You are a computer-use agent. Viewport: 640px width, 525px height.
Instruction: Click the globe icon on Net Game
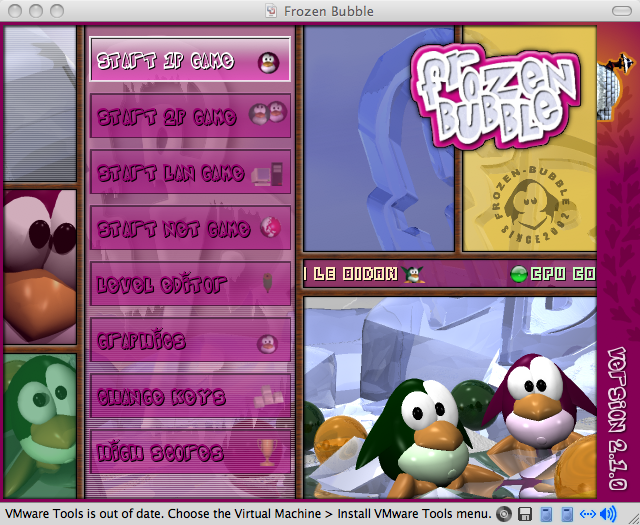[271, 227]
